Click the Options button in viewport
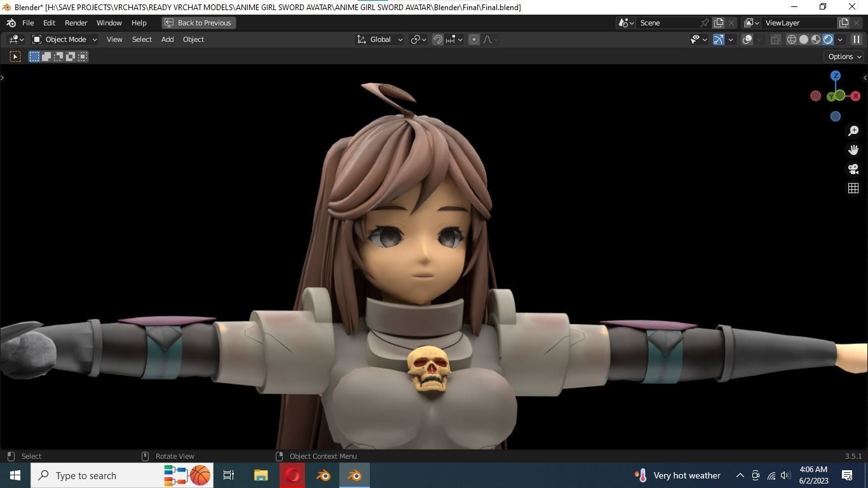 pyautogui.click(x=843, y=57)
